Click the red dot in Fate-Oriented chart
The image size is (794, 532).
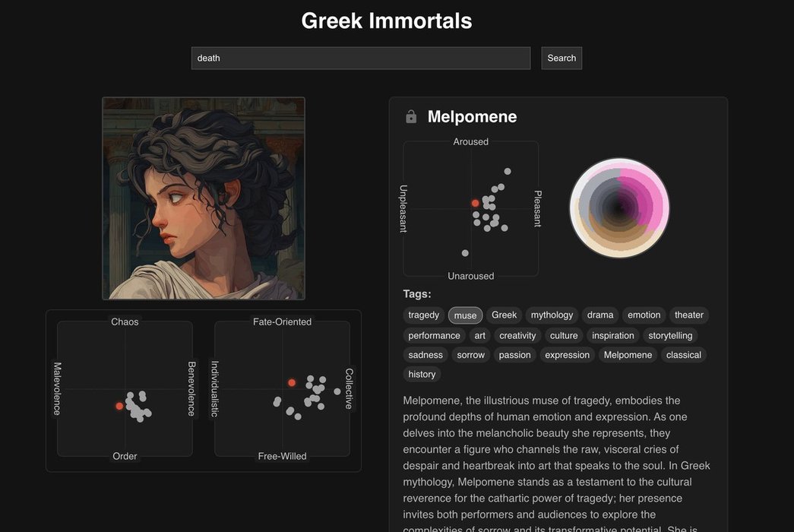(292, 382)
